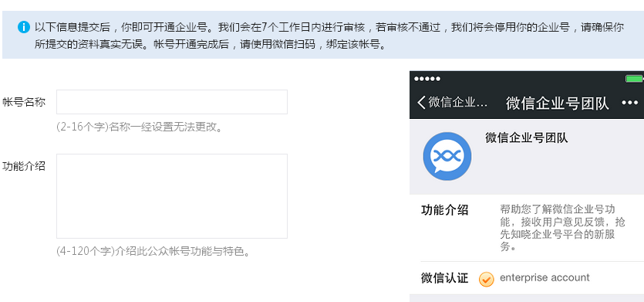Click the 帐号名称 form label
Image resolution: width=644 pixels, height=302 pixels.
(24, 102)
